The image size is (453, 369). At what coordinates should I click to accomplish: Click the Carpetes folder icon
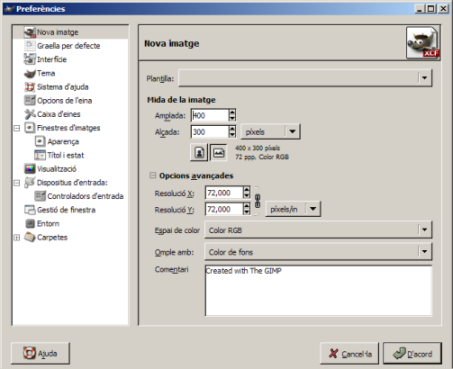tap(30, 237)
